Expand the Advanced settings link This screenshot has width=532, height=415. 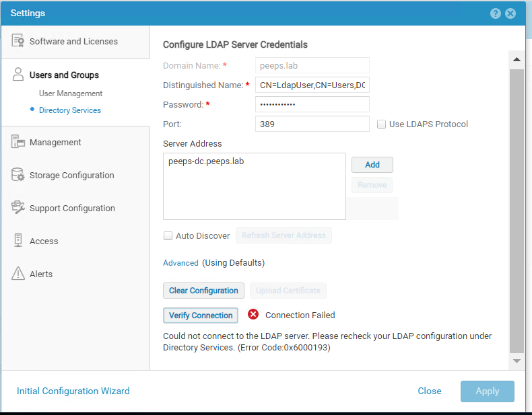[180, 263]
